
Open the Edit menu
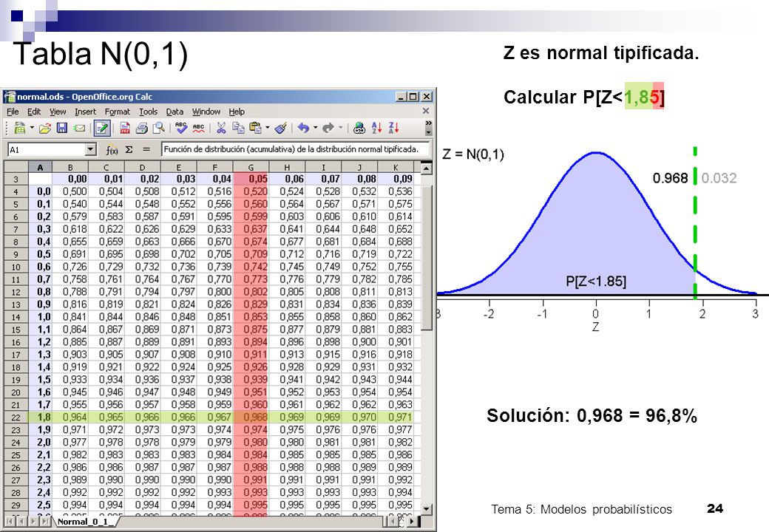point(34,112)
